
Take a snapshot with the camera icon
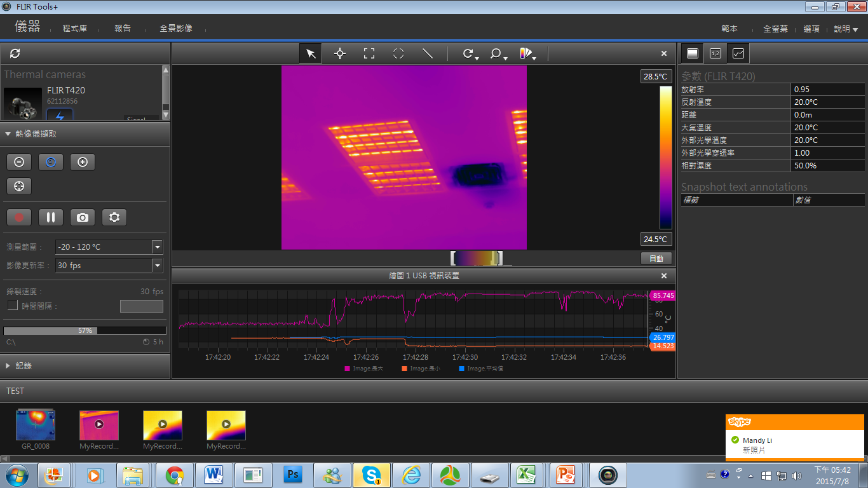[x=83, y=217]
